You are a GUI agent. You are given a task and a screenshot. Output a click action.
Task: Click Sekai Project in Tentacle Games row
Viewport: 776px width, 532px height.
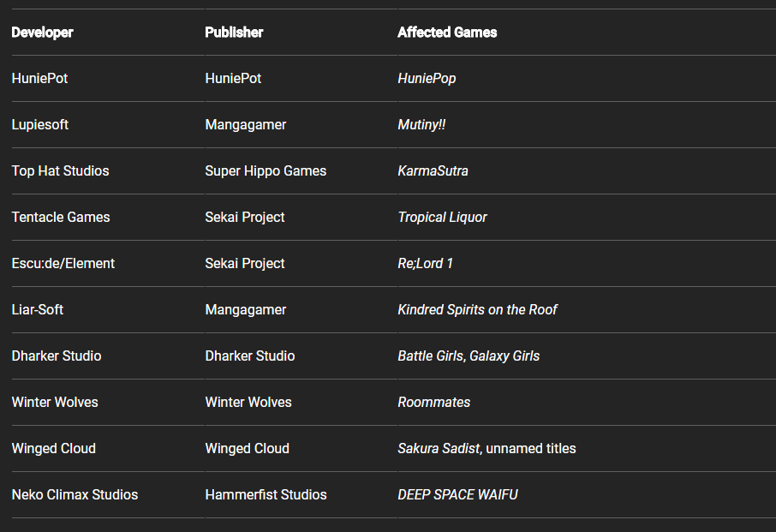(245, 218)
